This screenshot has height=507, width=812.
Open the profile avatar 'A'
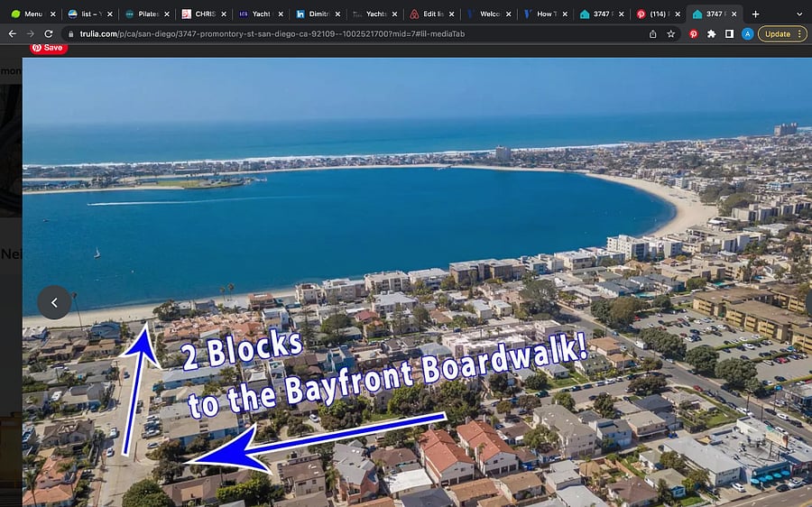[x=747, y=33]
